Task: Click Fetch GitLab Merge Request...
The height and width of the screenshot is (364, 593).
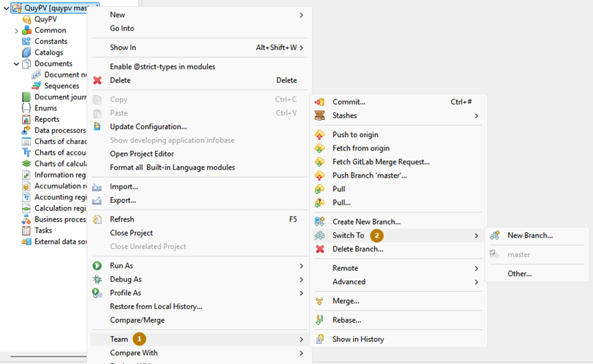Action: pos(380,162)
